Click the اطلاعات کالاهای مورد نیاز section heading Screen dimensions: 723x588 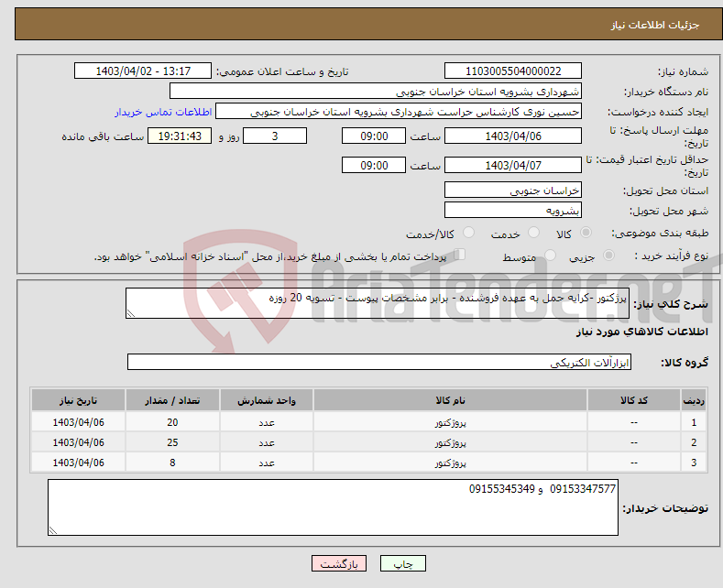641,332
